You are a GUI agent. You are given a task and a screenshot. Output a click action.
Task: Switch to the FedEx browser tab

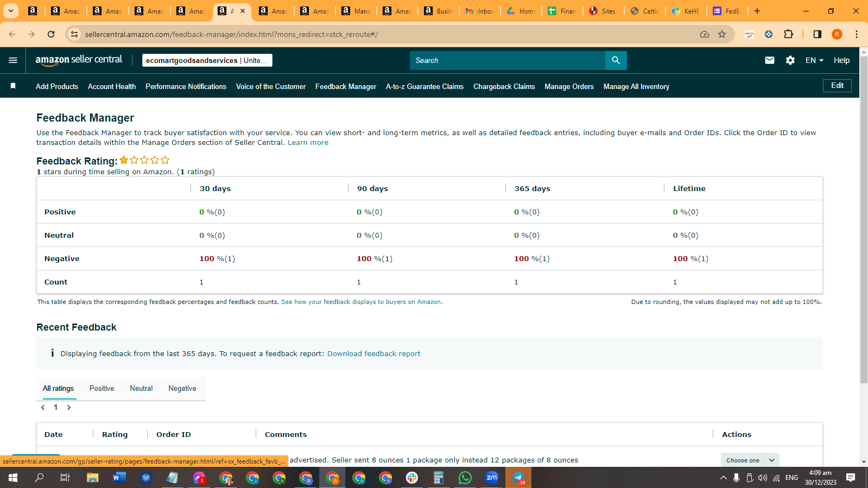727,11
